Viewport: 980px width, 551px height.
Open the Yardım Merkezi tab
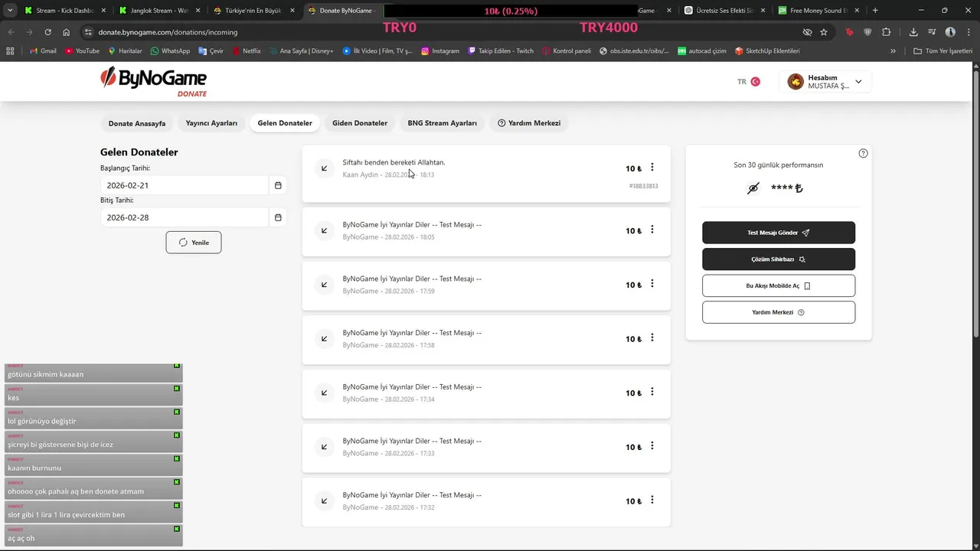tap(529, 123)
